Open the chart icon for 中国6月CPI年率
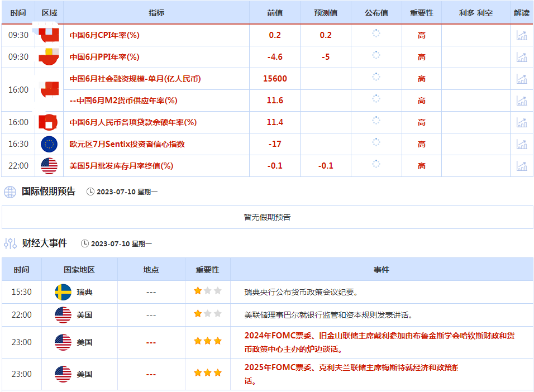This screenshot has width=534, height=392. [x=522, y=35]
